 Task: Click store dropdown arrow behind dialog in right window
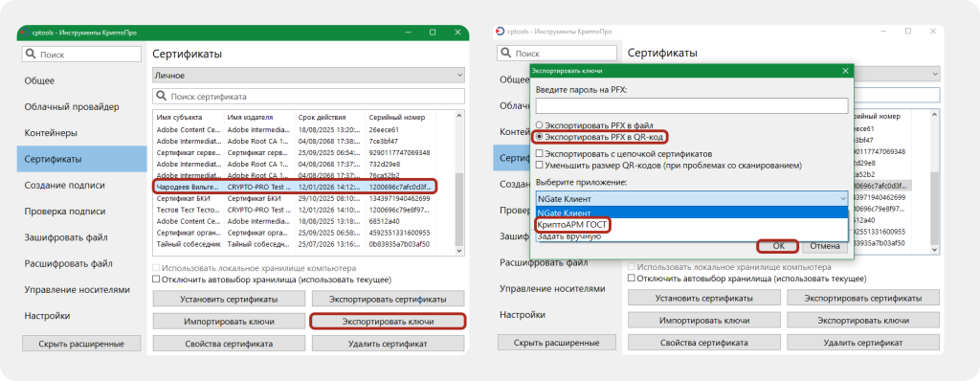[935, 74]
